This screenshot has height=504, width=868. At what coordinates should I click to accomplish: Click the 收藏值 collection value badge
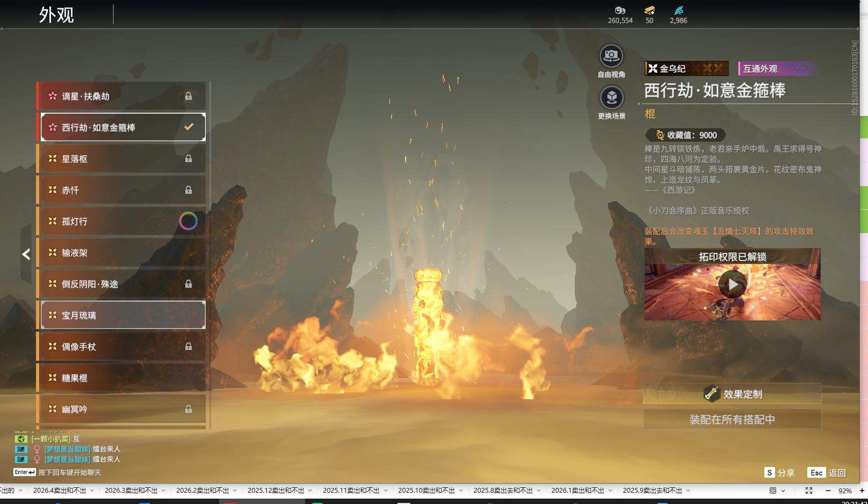click(x=685, y=135)
